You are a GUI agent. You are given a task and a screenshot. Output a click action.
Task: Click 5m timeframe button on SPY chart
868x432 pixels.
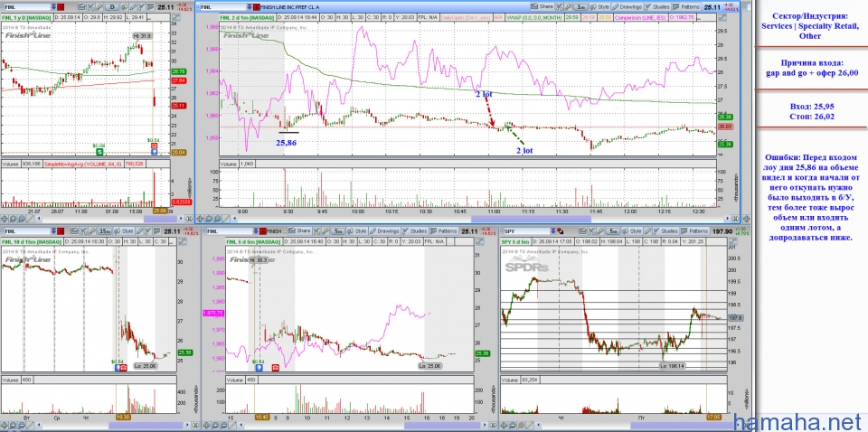tap(613, 231)
